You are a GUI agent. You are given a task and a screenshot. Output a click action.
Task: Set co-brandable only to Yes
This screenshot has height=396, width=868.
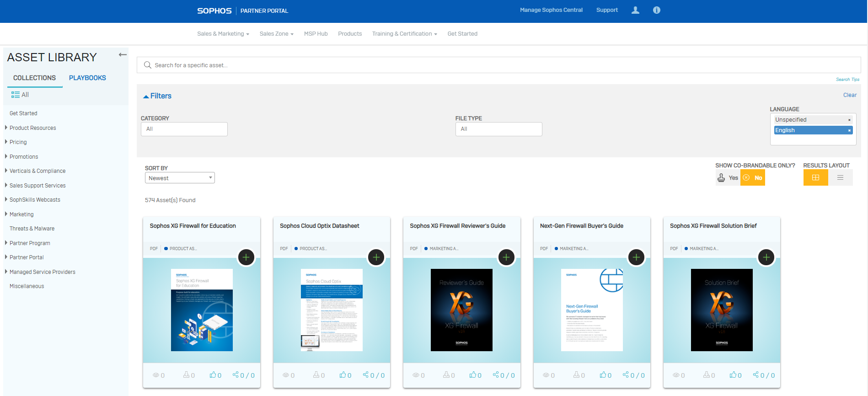(x=728, y=178)
